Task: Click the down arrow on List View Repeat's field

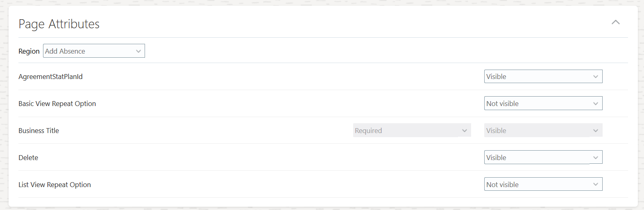Action: coord(596,185)
